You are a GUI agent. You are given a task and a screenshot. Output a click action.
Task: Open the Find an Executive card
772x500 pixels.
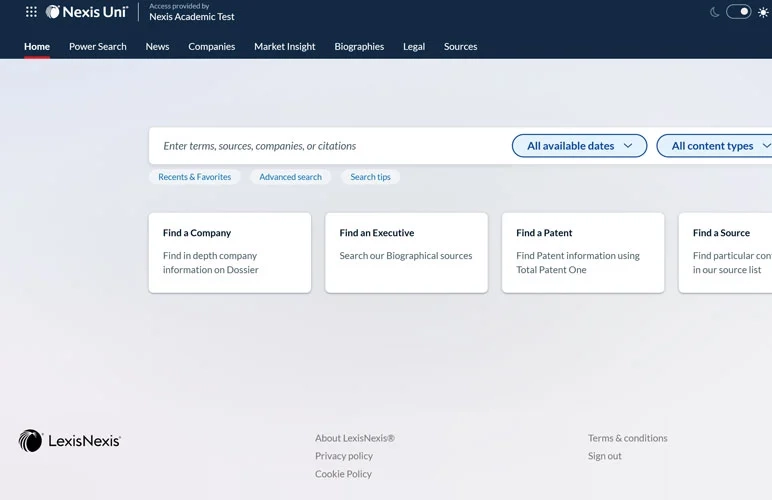[406, 252]
